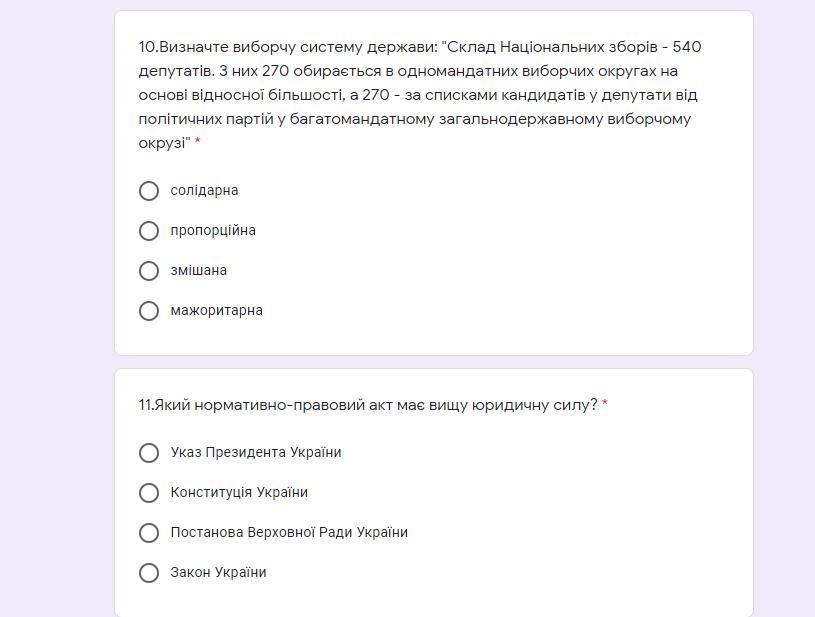Viewport: 815px width, 617px height.
Task: Pick the 'мажоритарна' radio circle
Action: pos(149,311)
